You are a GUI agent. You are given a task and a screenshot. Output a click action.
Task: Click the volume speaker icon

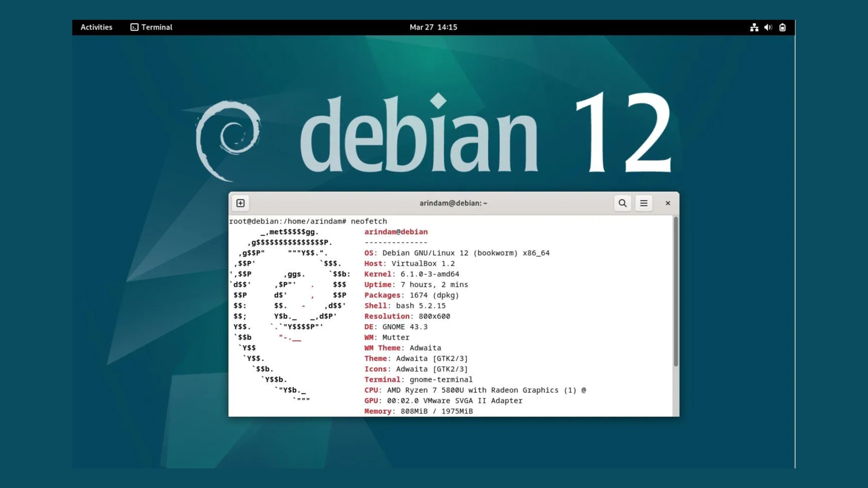(x=768, y=27)
